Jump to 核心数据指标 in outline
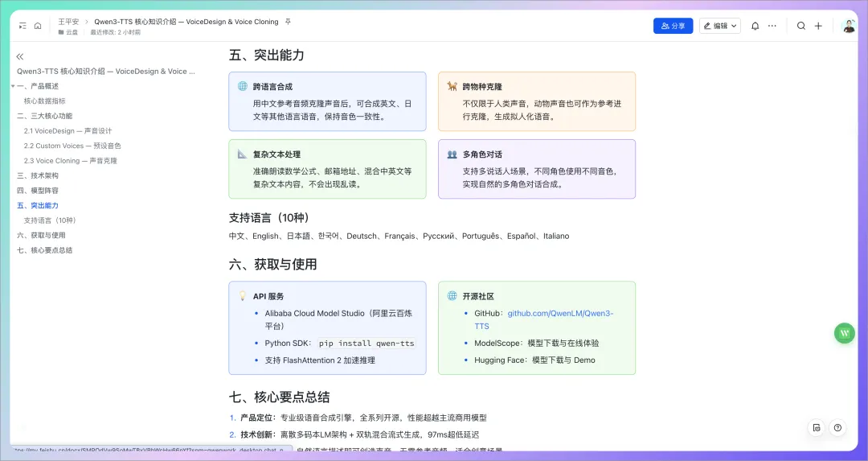Image resolution: width=868 pixels, height=461 pixels. [44, 101]
